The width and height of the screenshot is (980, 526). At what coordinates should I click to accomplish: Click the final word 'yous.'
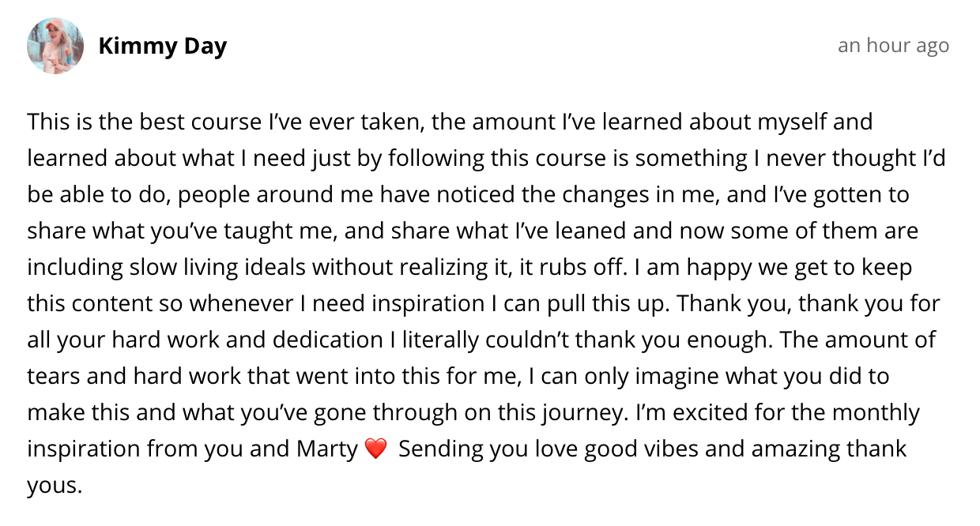(x=55, y=486)
